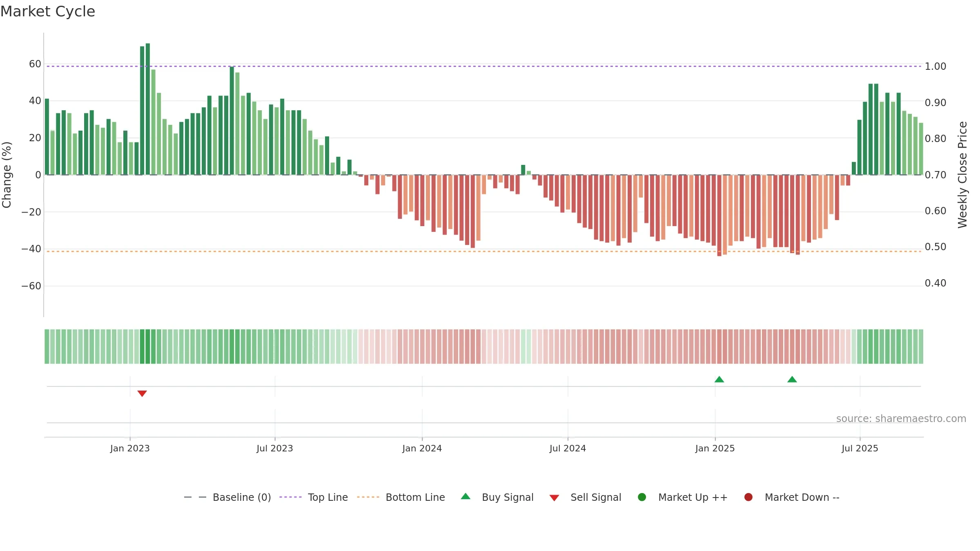The height and width of the screenshot is (551, 980).
Task: Click the 0.70 tick on the right axis
Action: [x=935, y=175]
